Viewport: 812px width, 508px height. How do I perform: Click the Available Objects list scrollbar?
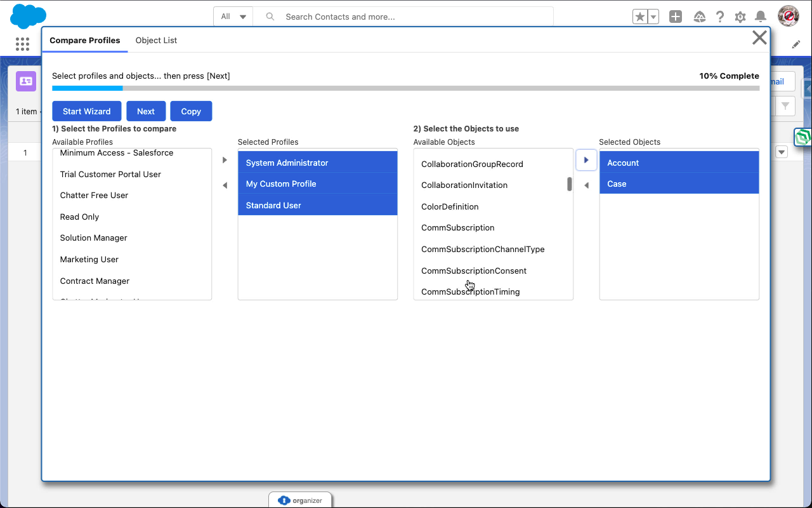tap(570, 184)
